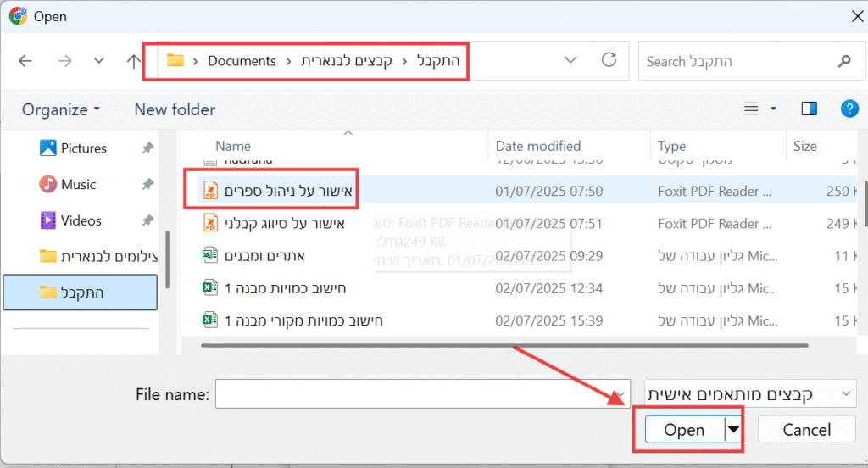Click the New folder command
Image resolution: width=868 pixels, height=468 pixels.
click(175, 109)
